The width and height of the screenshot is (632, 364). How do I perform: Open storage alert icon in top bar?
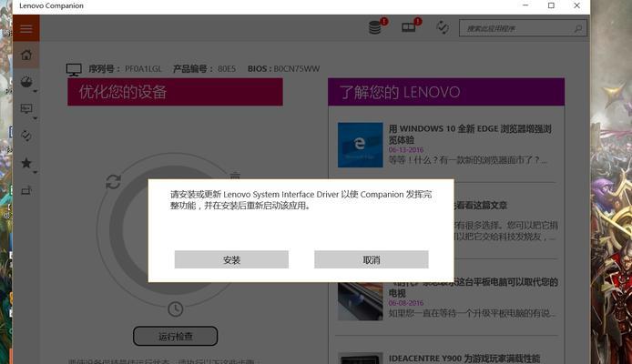(375, 27)
